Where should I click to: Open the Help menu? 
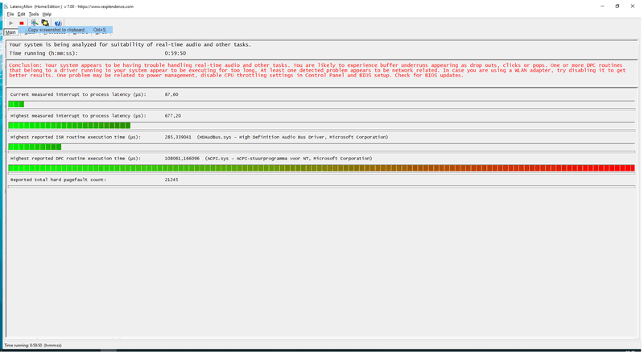tap(47, 14)
